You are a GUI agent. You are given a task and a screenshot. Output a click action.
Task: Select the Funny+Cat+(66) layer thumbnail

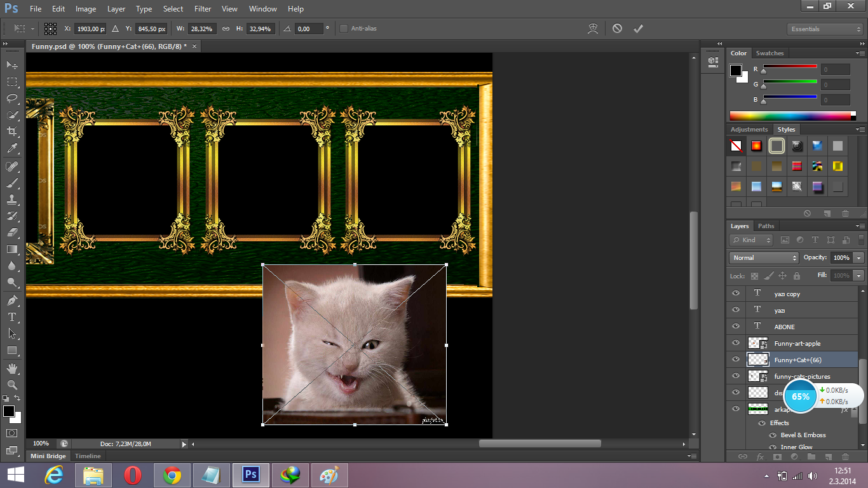758,360
